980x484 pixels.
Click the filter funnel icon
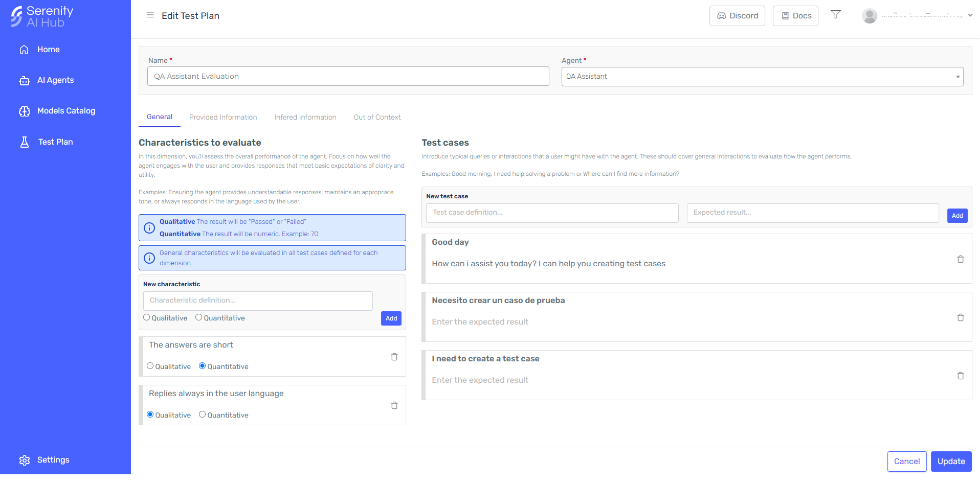click(x=836, y=15)
